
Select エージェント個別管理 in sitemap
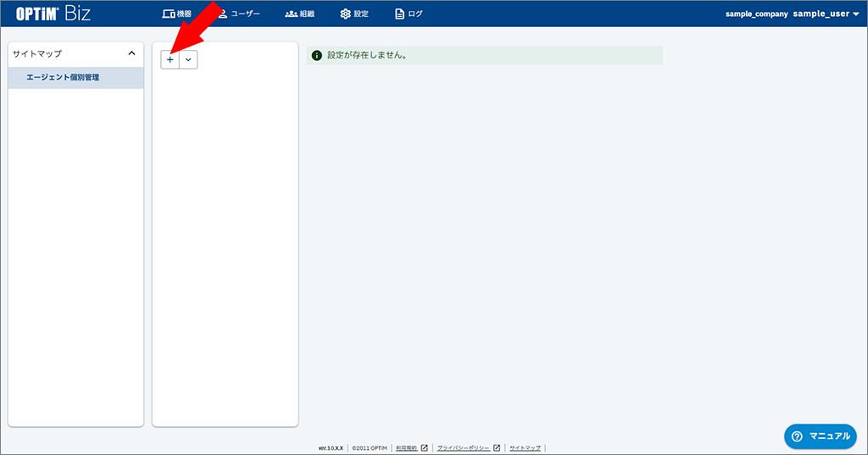coord(75,77)
